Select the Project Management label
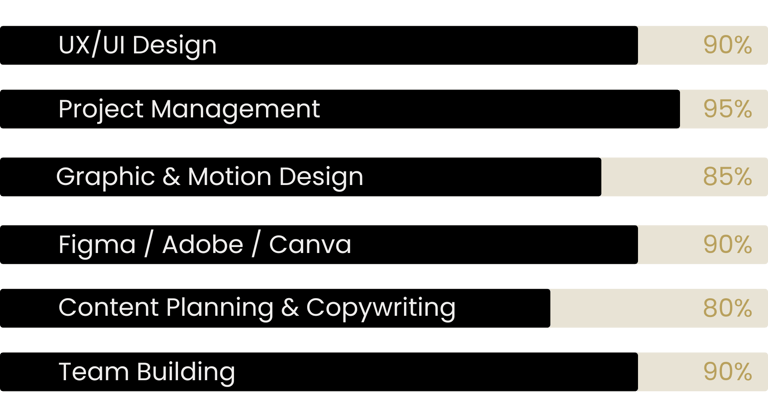This screenshot has height=419, width=768. click(x=189, y=110)
